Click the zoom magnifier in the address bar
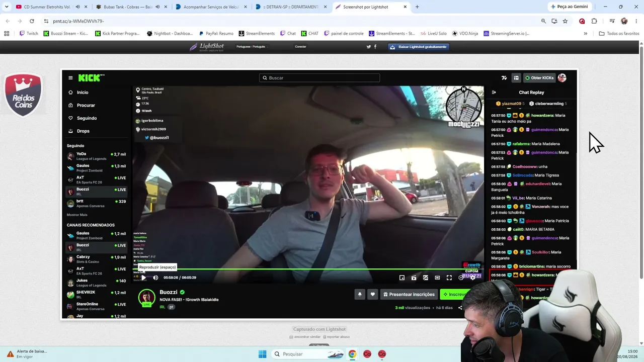This screenshot has height=362, width=644. (543, 21)
